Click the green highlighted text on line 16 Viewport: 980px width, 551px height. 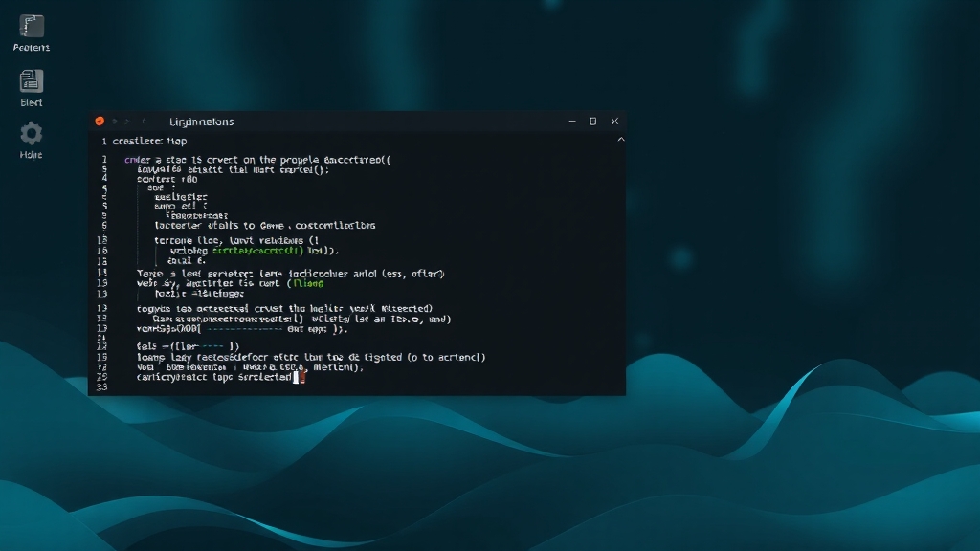pos(257,251)
